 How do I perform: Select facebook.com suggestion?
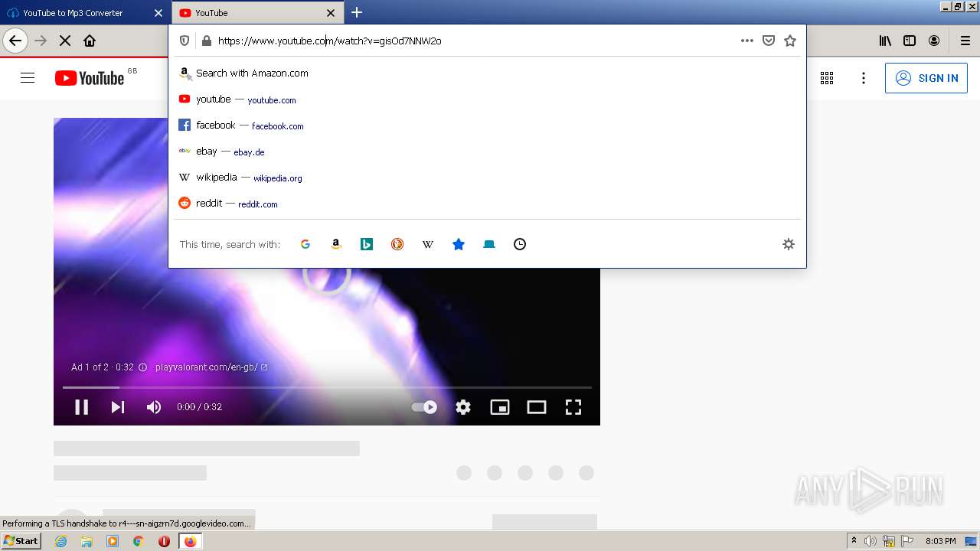[x=488, y=126]
